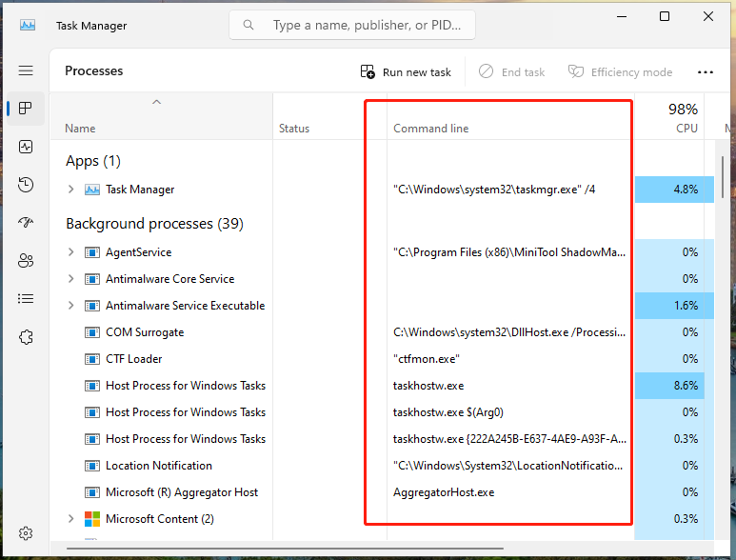Expand the Microsoft Content (2) group
The width and height of the screenshot is (736, 560).
point(70,519)
